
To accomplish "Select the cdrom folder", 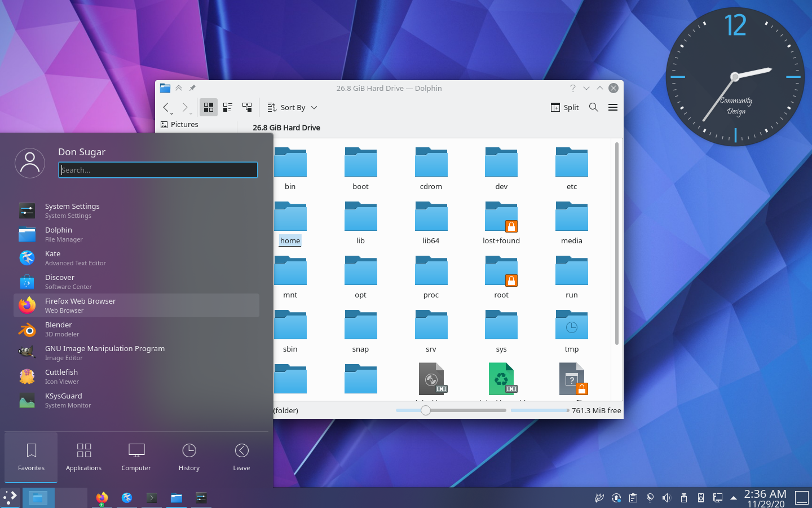I will pyautogui.click(x=431, y=169).
